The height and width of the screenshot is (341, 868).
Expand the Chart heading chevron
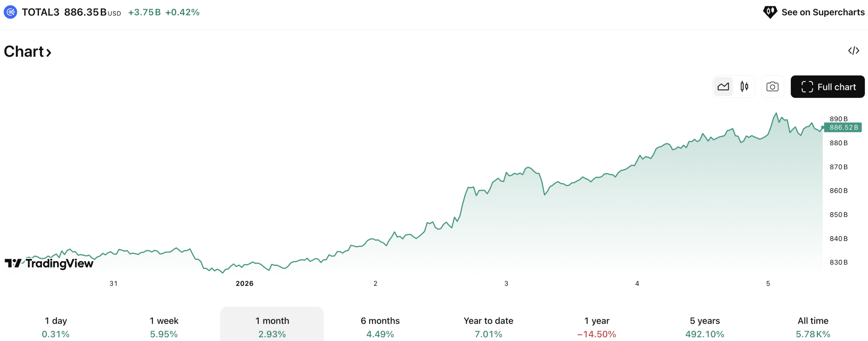[49, 52]
